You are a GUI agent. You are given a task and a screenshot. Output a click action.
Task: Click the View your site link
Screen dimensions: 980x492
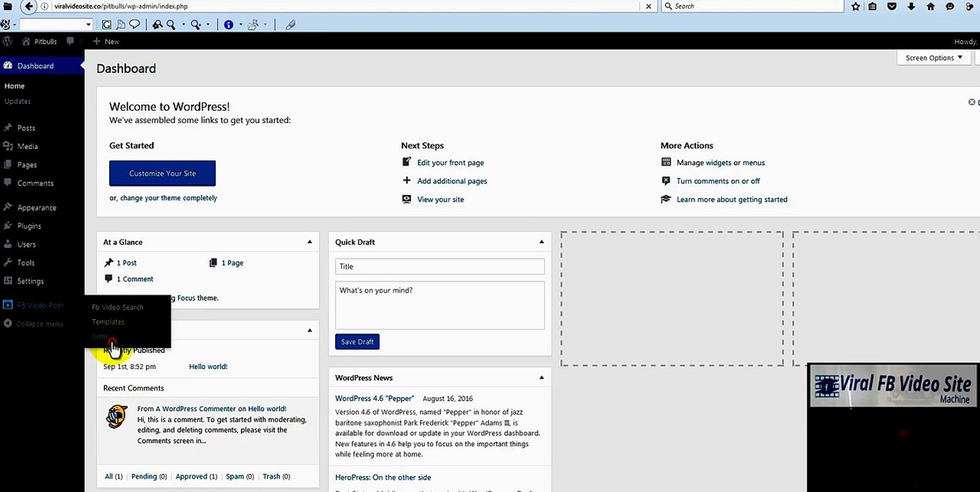[440, 200]
